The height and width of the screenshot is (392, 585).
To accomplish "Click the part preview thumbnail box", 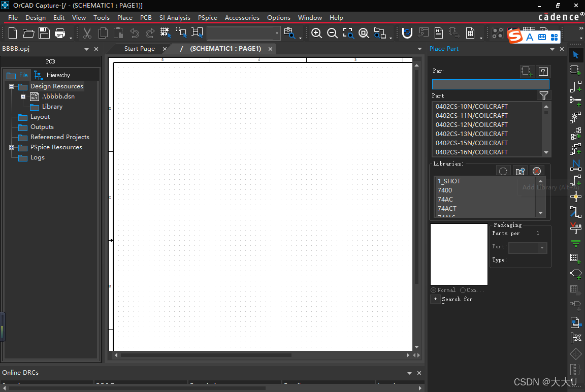I will coord(459,254).
